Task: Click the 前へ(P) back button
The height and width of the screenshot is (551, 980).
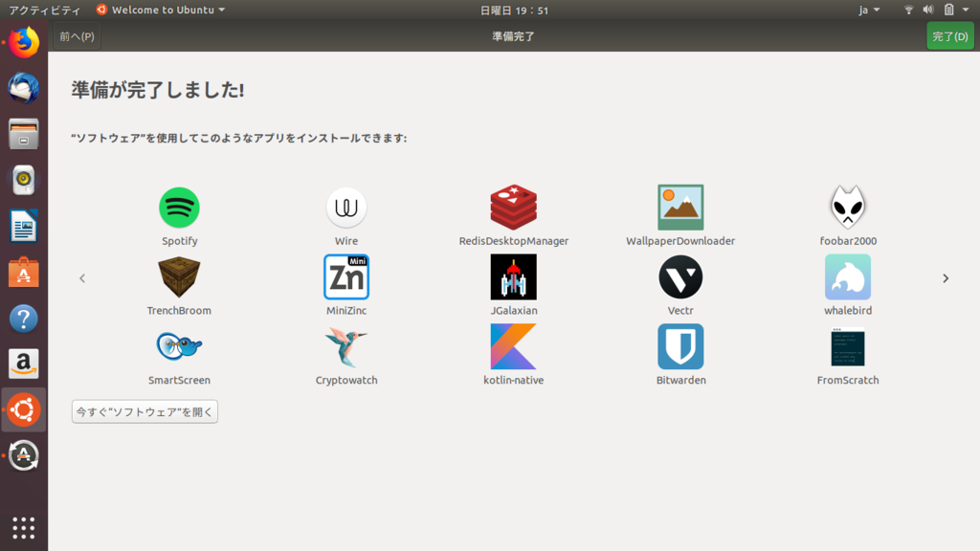Action: pyautogui.click(x=77, y=36)
